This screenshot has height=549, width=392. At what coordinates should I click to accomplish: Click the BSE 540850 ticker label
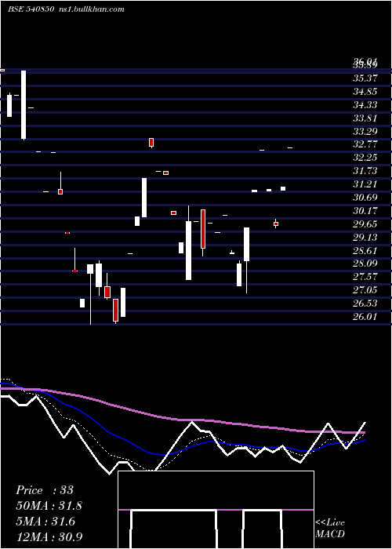pyautogui.click(x=31, y=9)
